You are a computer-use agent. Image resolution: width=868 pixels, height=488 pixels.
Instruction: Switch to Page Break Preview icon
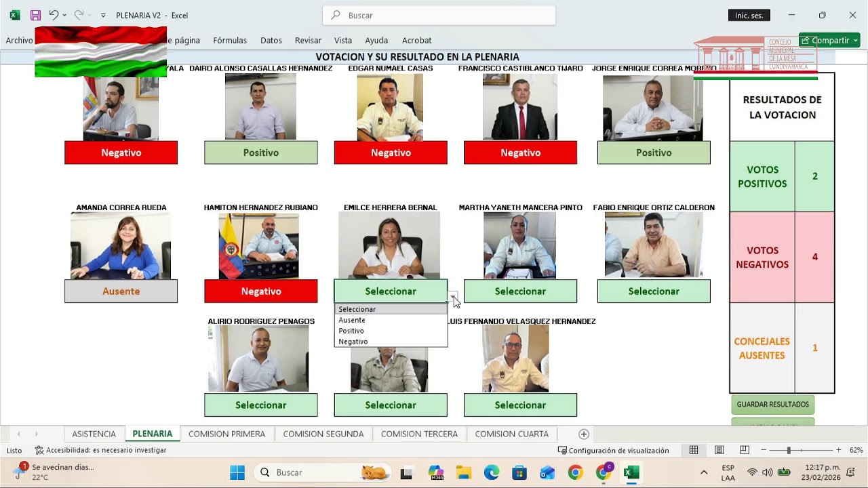(x=744, y=450)
